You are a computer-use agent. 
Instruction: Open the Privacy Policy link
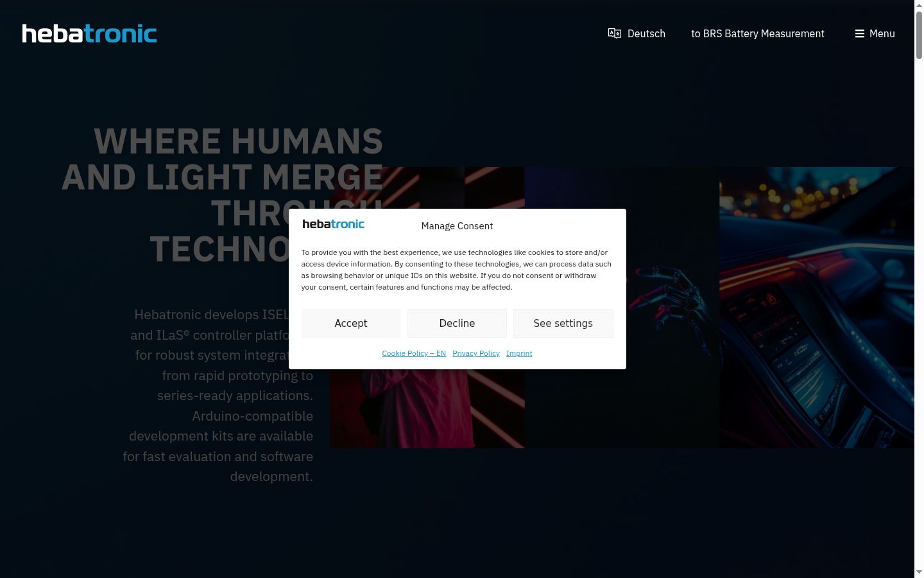[x=476, y=353]
